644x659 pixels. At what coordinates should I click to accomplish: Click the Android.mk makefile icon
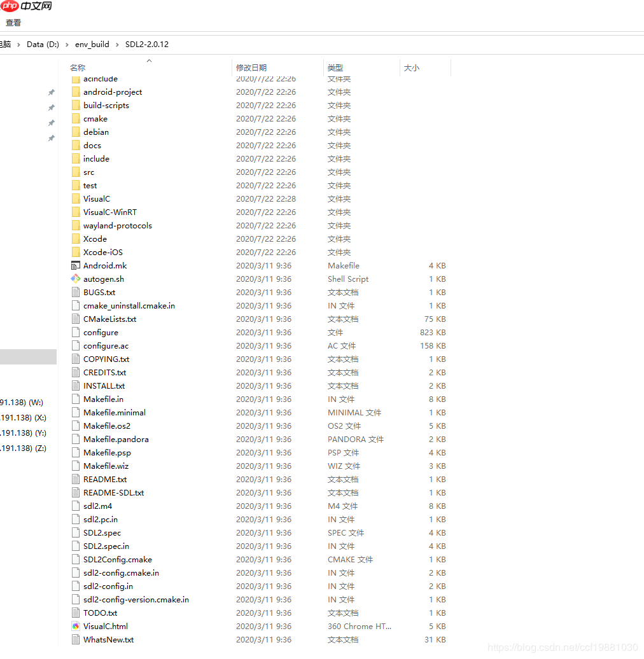pyautogui.click(x=76, y=265)
